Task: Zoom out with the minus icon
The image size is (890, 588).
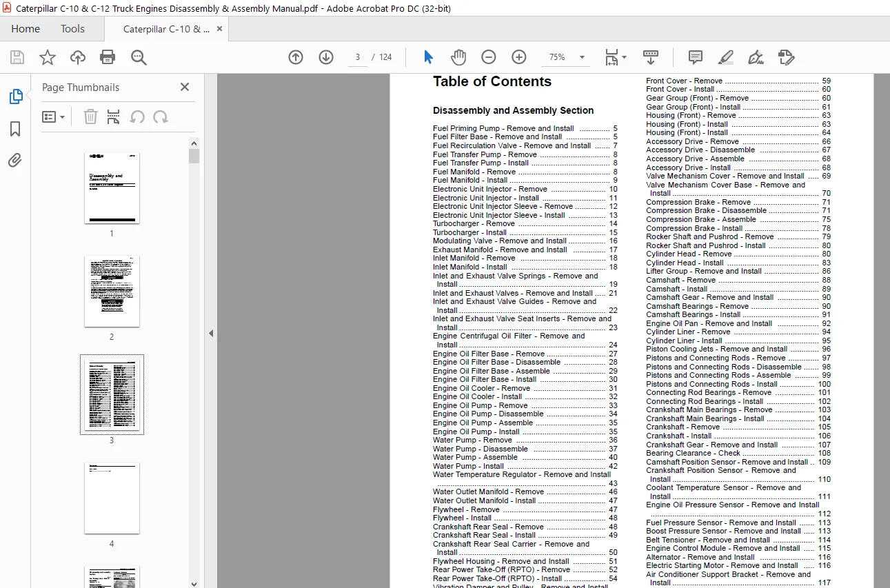Action: tap(488, 57)
